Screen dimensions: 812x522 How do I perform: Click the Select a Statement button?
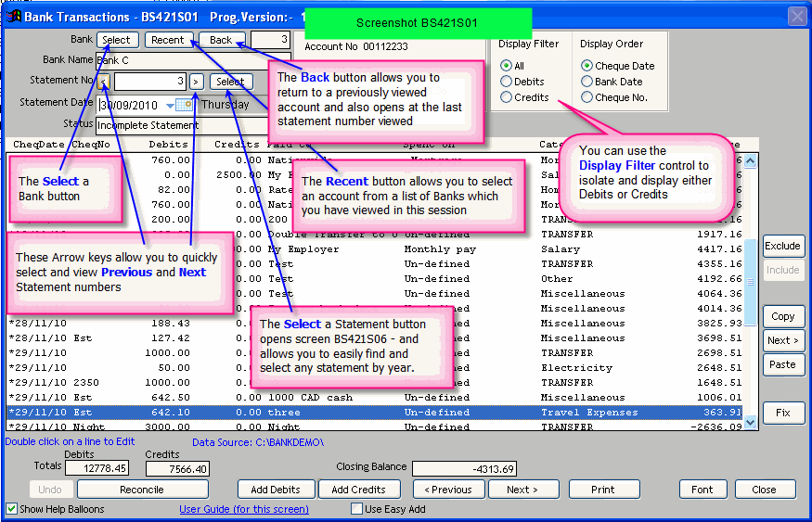pos(231,82)
